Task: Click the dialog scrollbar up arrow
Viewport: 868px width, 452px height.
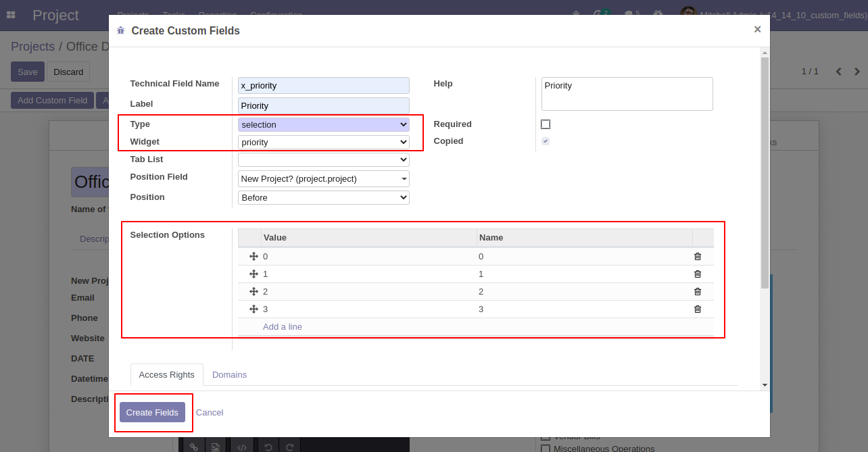Action: (765, 52)
